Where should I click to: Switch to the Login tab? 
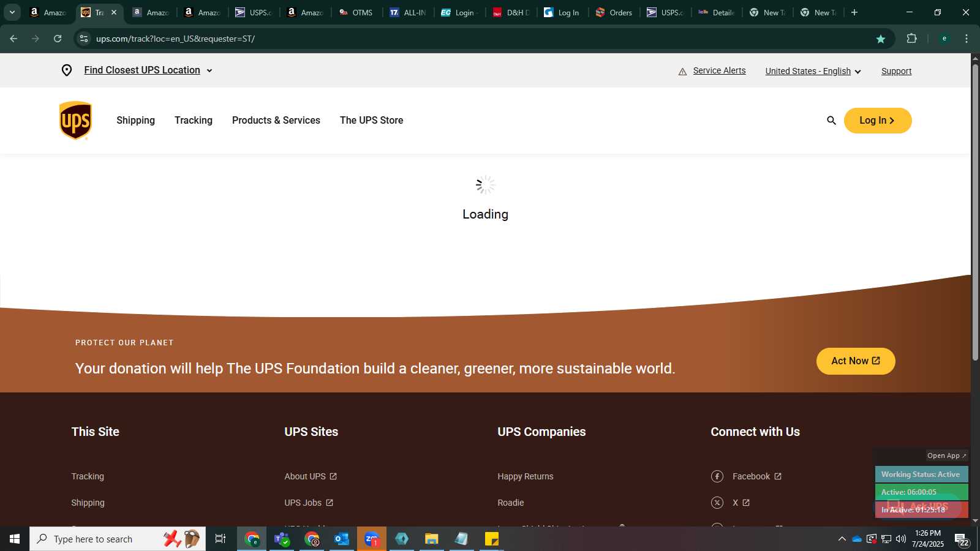(x=460, y=12)
